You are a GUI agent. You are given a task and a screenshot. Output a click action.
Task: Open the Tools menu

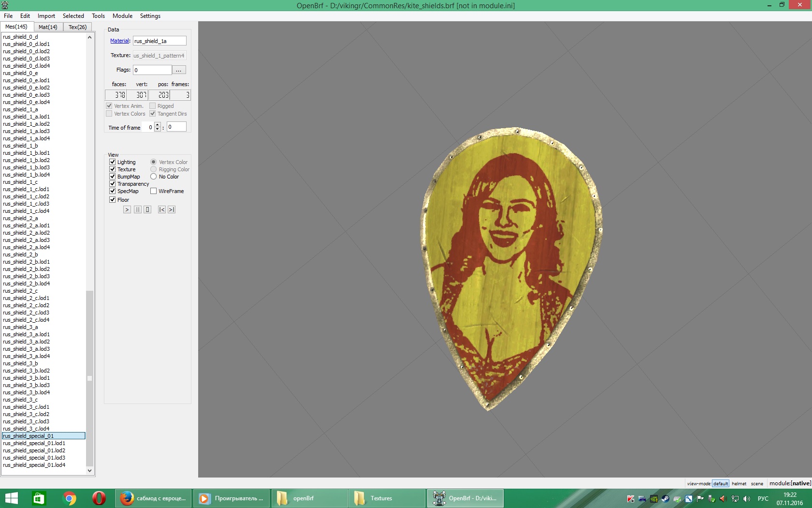99,16
